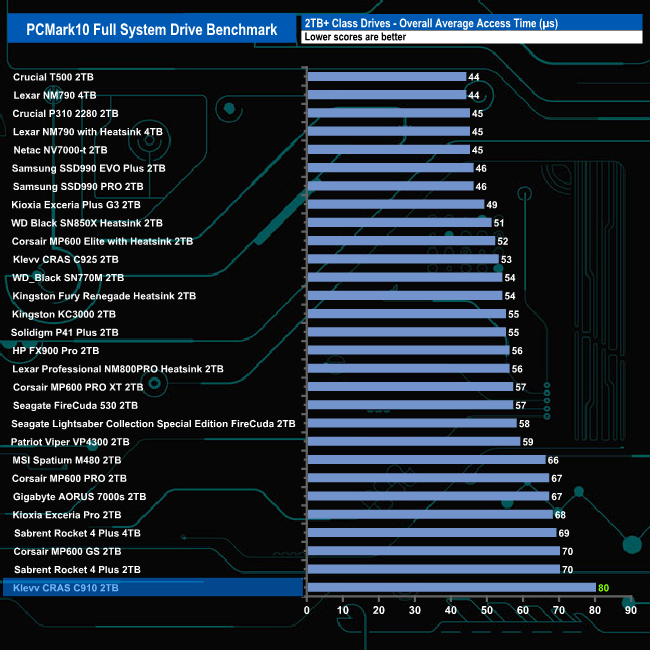The width and height of the screenshot is (650, 650).
Task: Click value '51' beside WD Black SN850X
Action: pyautogui.click(x=499, y=223)
